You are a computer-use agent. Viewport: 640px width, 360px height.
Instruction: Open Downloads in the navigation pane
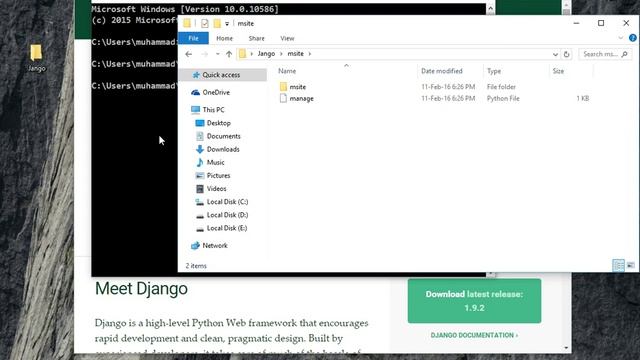223,149
